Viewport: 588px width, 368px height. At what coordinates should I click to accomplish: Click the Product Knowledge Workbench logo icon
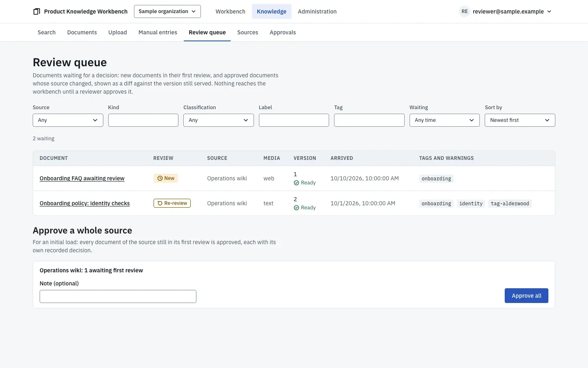[x=37, y=11]
